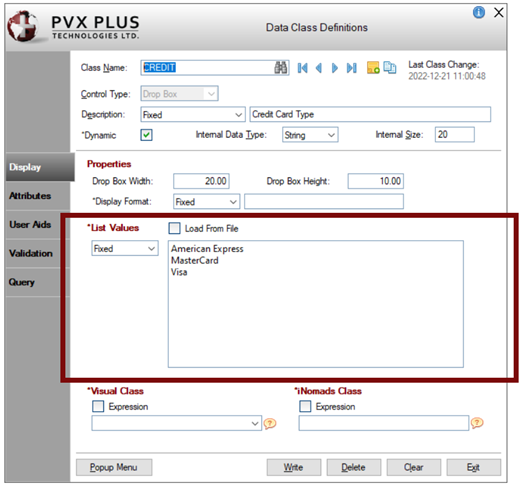Enable the Load From File checkbox
This screenshot has height=486, width=523.
point(174,228)
